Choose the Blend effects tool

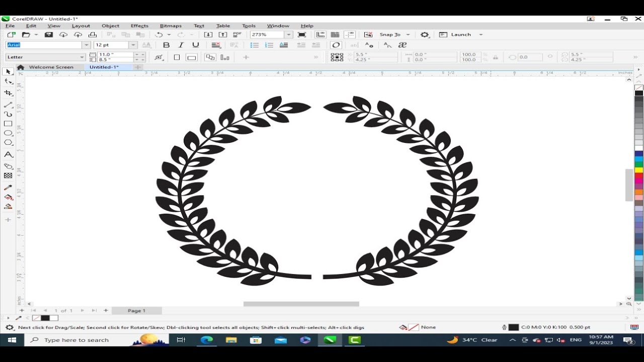click(8, 166)
